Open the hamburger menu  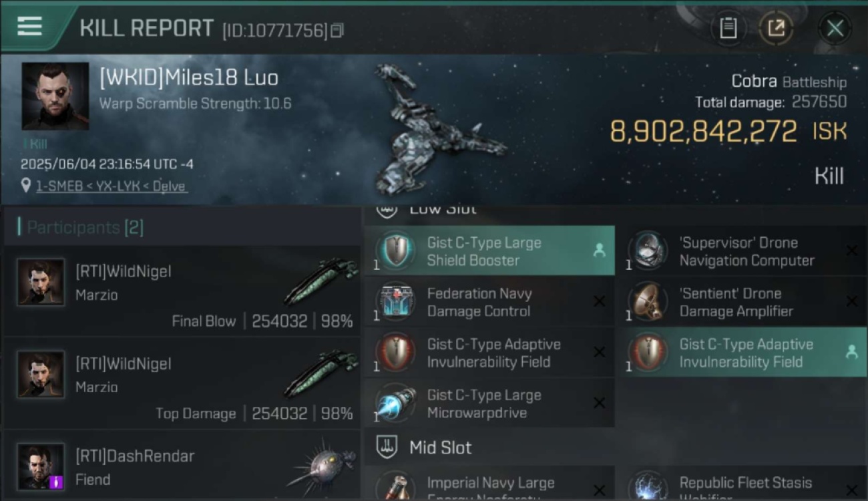point(29,27)
